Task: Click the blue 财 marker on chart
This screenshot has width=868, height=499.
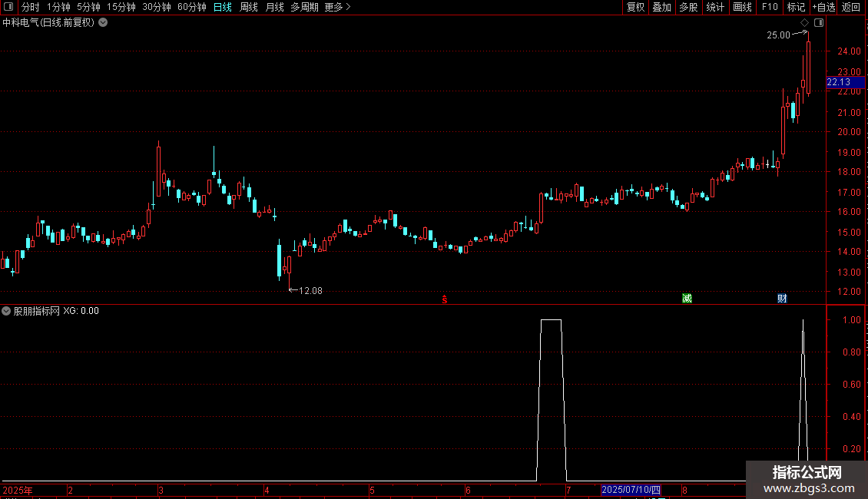Action: point(782,299)
